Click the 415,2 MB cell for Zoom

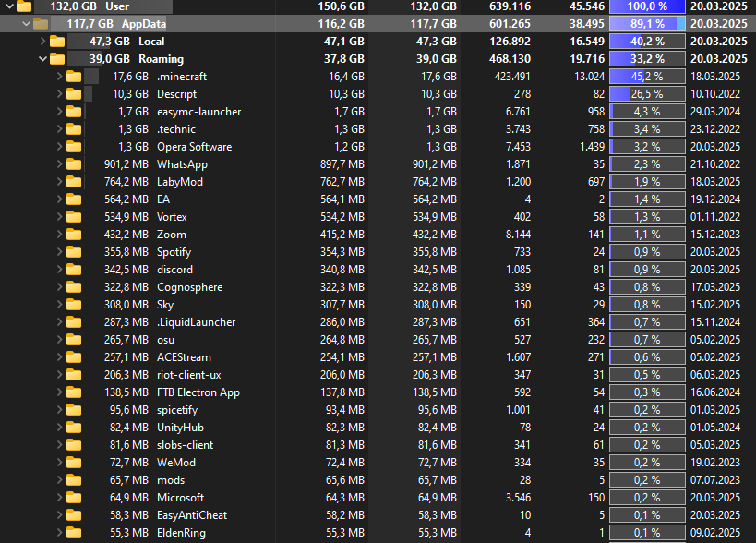[x=342, y=235]
